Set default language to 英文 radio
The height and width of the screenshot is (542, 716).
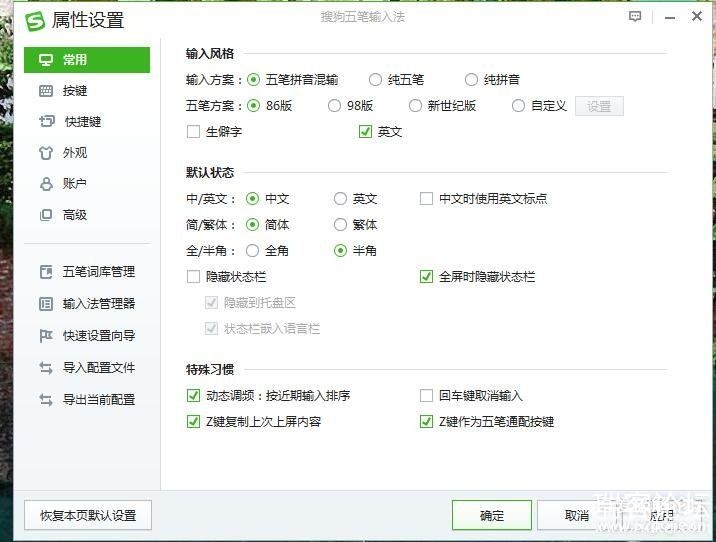coord(340,199)
